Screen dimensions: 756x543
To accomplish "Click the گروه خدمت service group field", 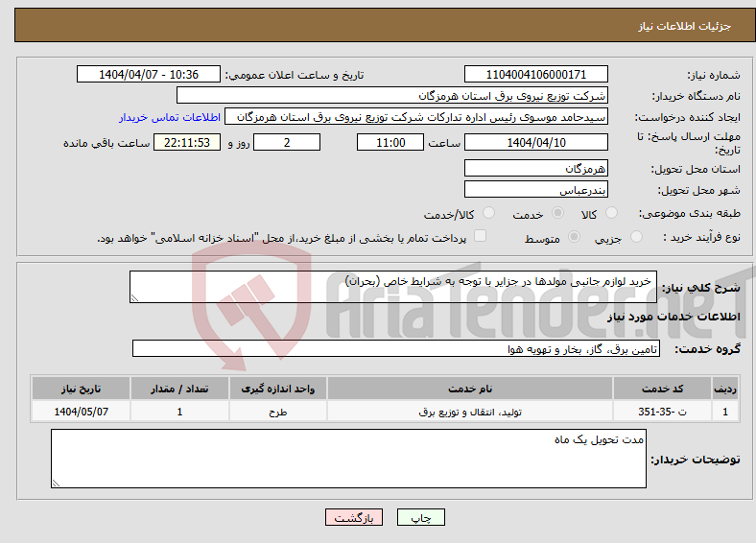I will coord(396,348).
